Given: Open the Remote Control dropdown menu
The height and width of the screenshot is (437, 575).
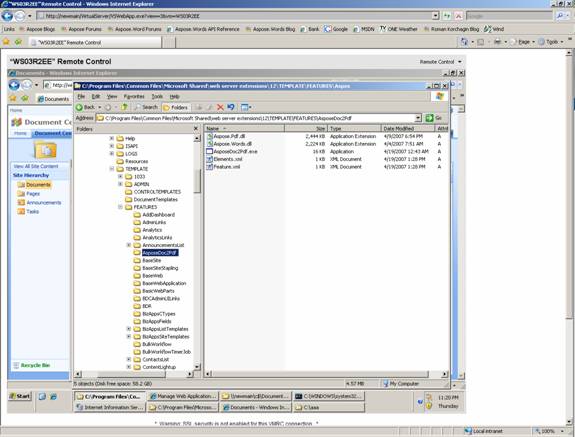Looking at the screenshot, I should pyautogui.click(x=440, y=62).
